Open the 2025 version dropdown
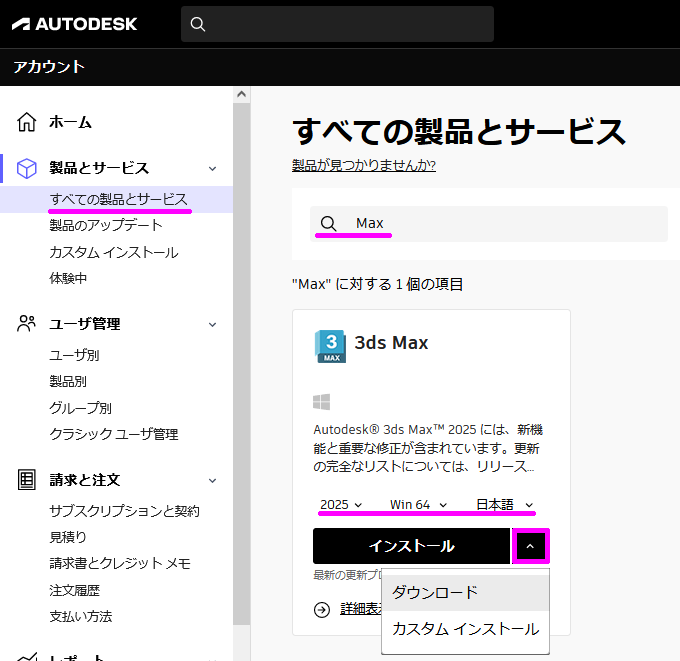The width and height of the screenshot is (680, 661). (x=341, y=505)
